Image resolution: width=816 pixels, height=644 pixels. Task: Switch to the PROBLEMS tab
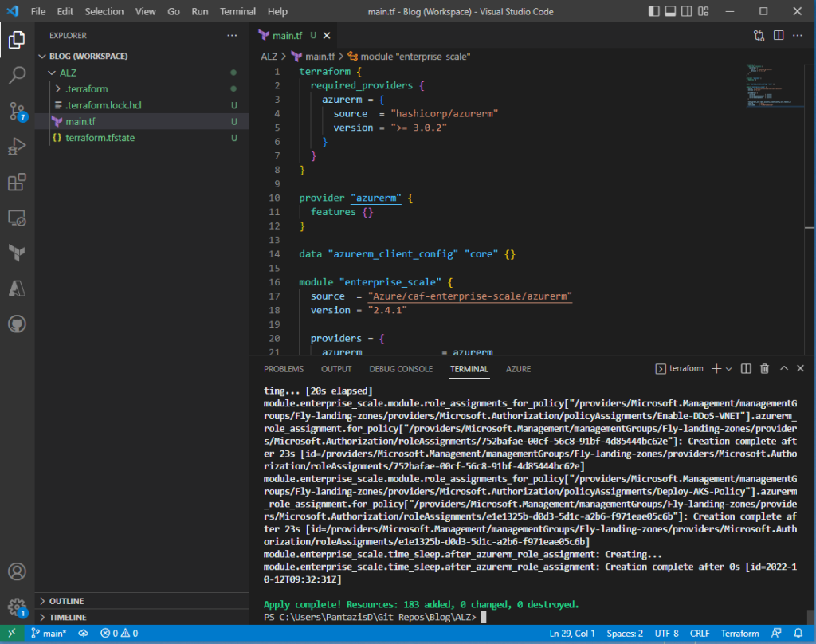tap(284, 369)
